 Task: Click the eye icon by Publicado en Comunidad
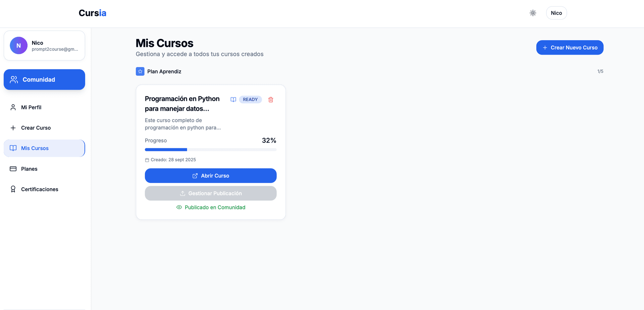(x=179, y=207)
